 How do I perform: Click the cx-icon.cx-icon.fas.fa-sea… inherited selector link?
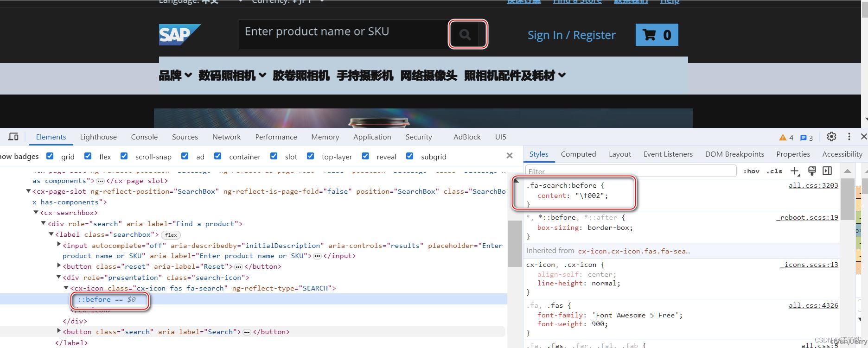[x=634, y=251]
